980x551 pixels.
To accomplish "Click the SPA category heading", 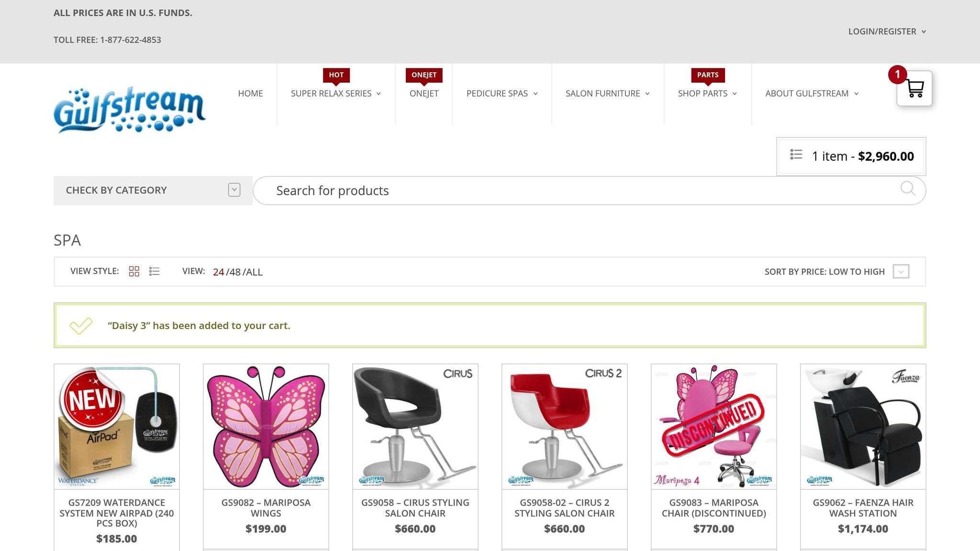I will pos(67,240).
